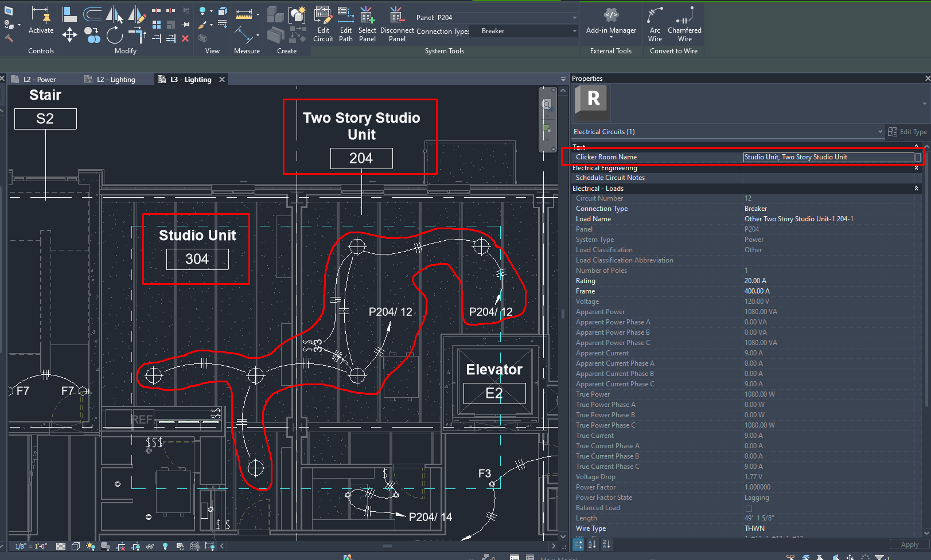Select the Move tool

pos(69,35)
